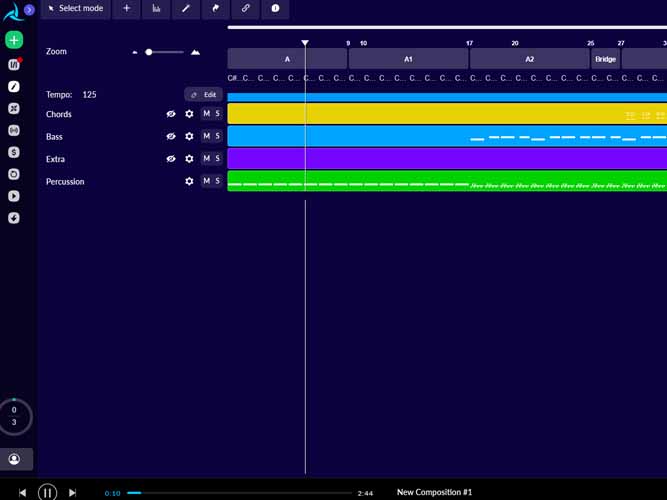Open the play tutorials sidebar icon
The image size is (667, 500).
(x=14, y=196)
